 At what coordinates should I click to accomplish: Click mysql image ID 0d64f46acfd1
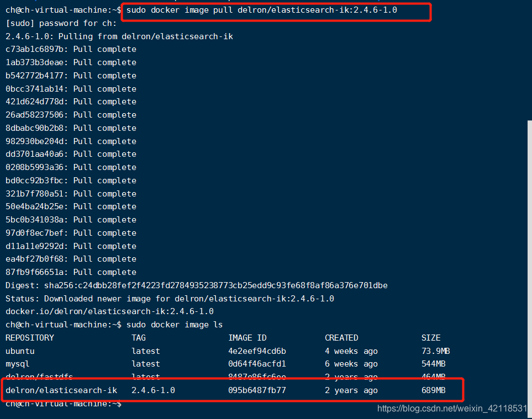(x=257, y=364)
